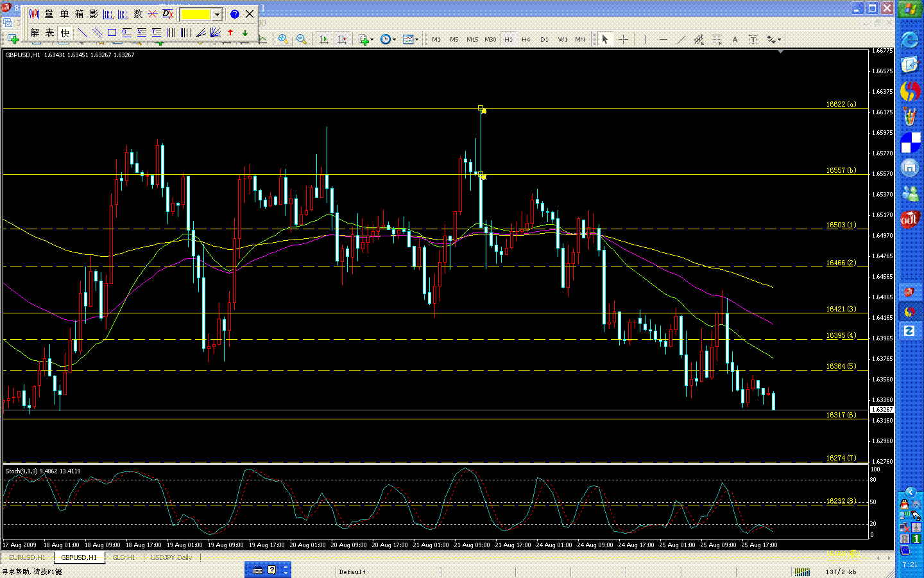Screen dimensions: 924x578
Task: Open help with the blue question mark
Action: (235, 14)
